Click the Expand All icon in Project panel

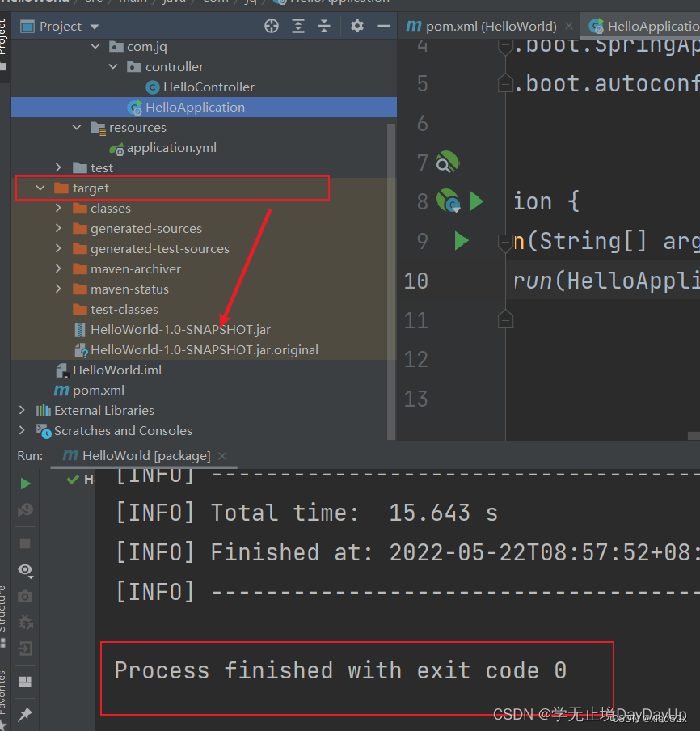tap(298, 26)
